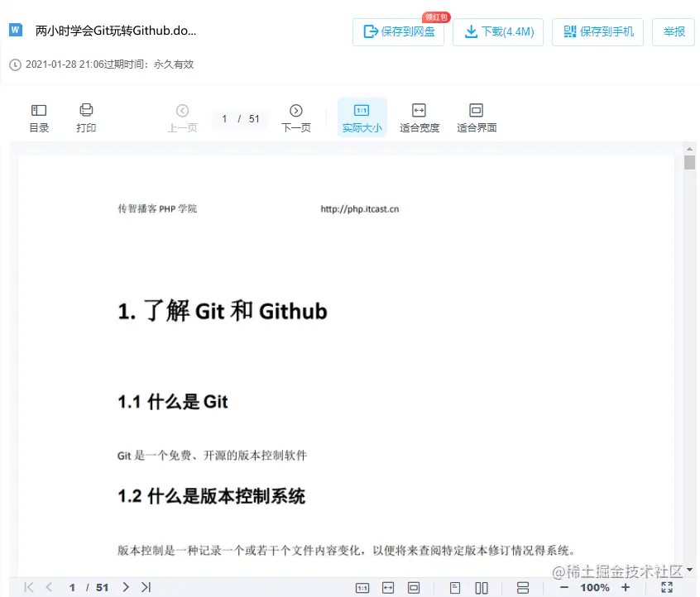Click the scrollbar down arrow
The height and width of the screenshot is (597, 700).
[689, 570]
